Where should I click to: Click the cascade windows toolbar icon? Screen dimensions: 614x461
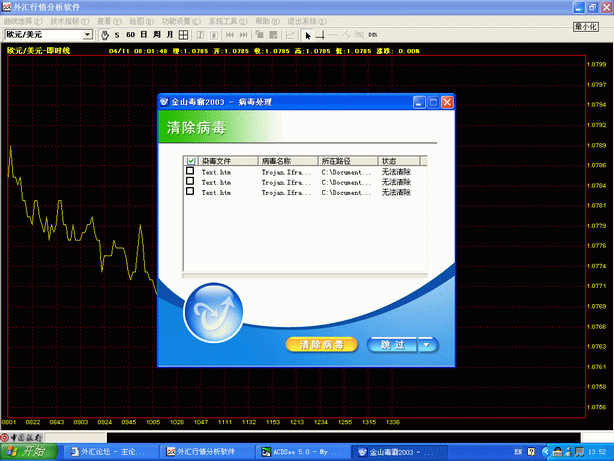point(260,35)
